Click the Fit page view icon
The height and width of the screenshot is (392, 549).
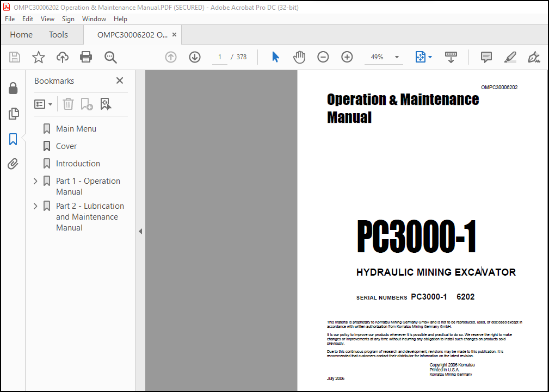[x=420, y=57]
